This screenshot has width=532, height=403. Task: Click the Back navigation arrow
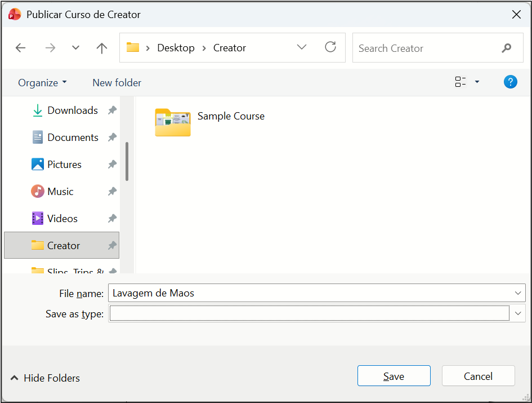coord(21,48)
